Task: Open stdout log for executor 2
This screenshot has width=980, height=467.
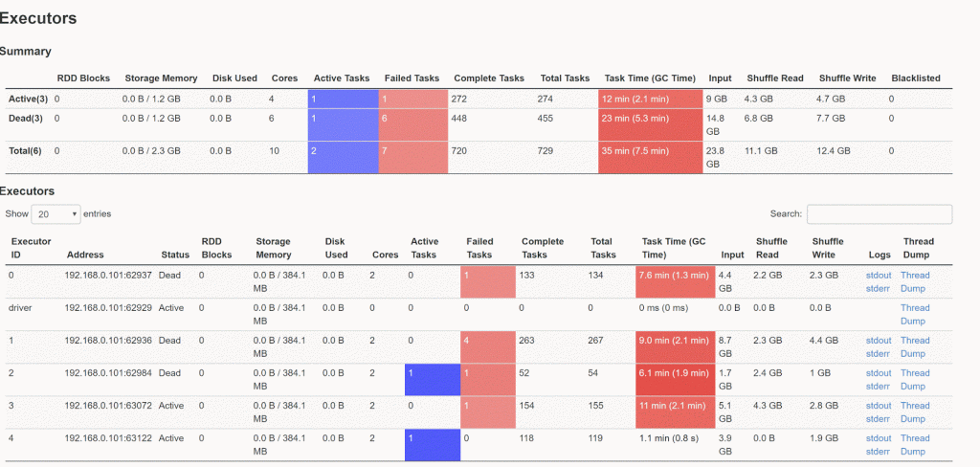Action: click(879, 372)
